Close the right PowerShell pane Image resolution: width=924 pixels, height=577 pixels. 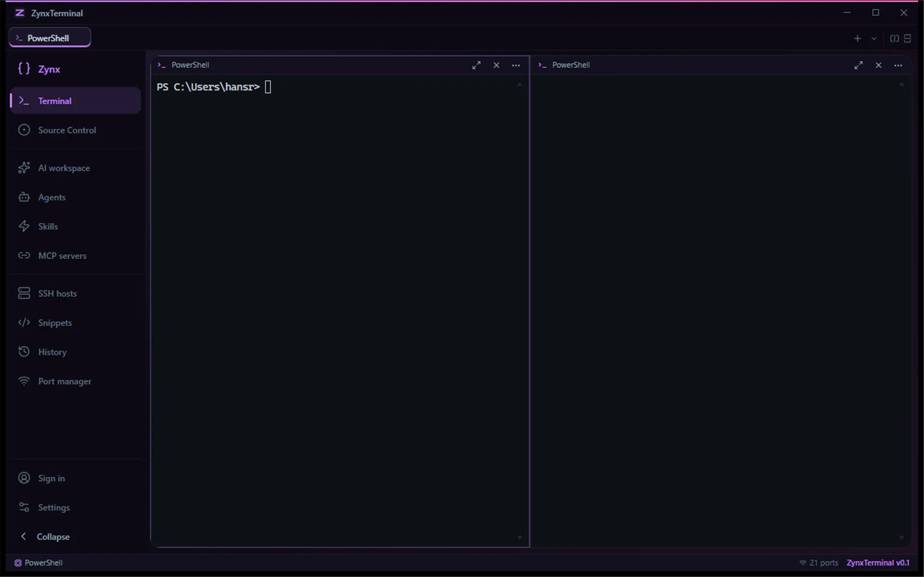pyautogui.click(x=878, y=65)
